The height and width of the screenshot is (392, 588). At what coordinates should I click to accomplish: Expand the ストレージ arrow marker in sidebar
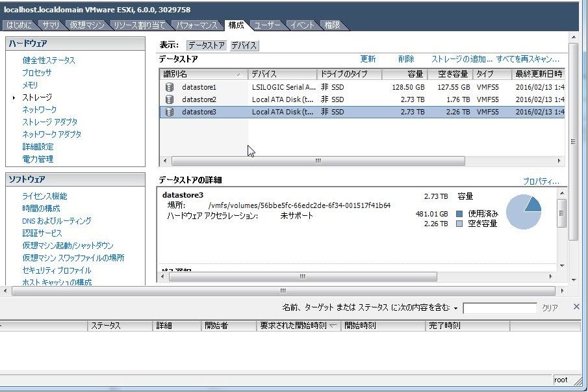[x=14, y=98]
